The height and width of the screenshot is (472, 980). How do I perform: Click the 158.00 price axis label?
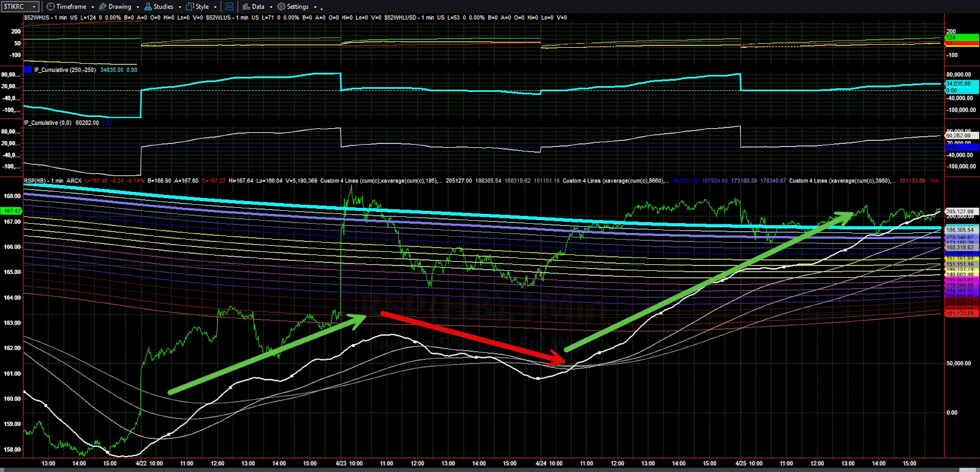(12, 449)
